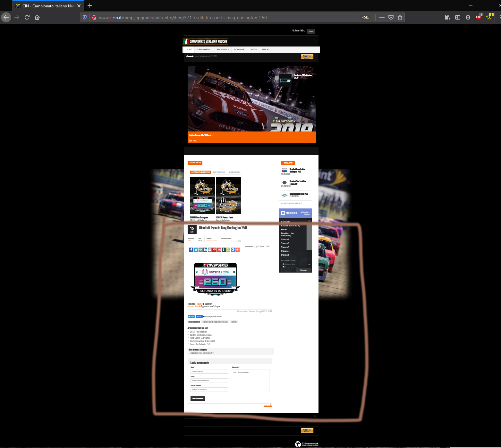Share the article on Facebook

point(191,250)
